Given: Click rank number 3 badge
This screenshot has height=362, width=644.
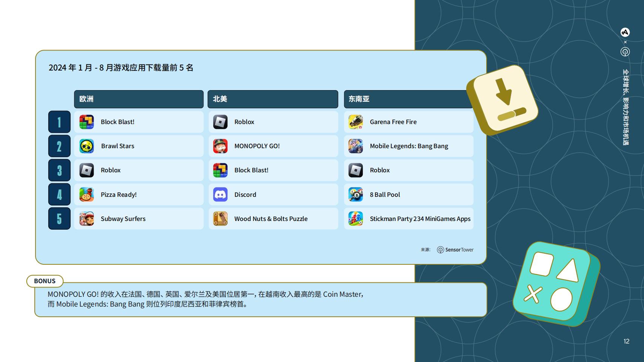Looking at the screenshot, I should [x=59, y=170].
